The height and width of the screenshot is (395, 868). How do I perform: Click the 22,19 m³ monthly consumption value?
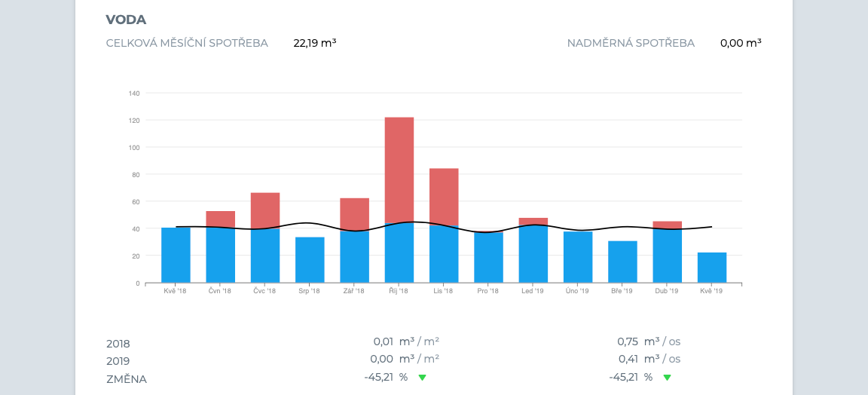(x=314, y=43)
